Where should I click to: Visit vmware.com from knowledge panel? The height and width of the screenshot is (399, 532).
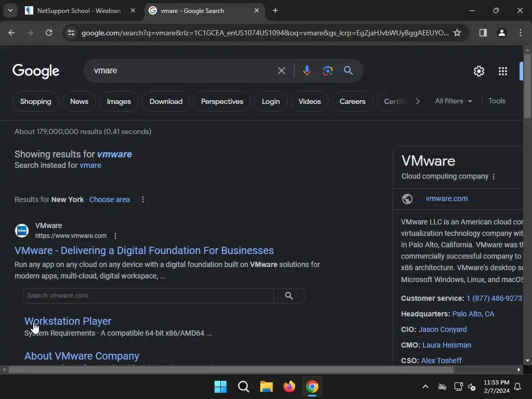click(x=447, y=198)
